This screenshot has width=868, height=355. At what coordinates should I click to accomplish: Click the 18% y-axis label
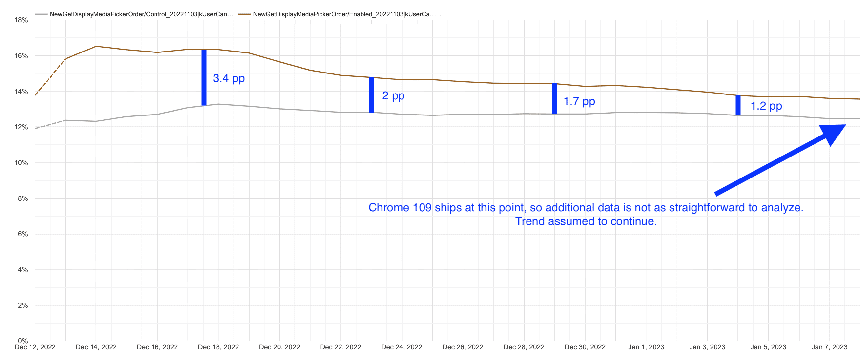tap(21, 20)
